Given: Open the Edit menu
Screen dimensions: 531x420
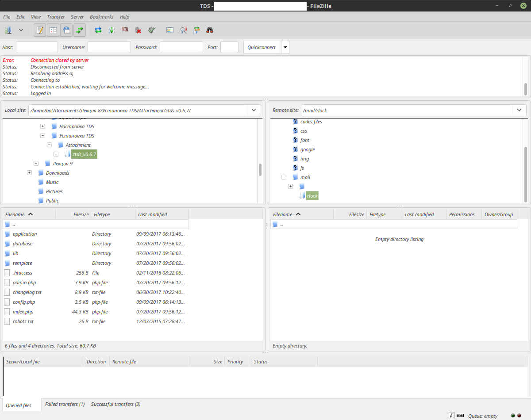Looking at the screenshot, I should (x=20, y=17).
